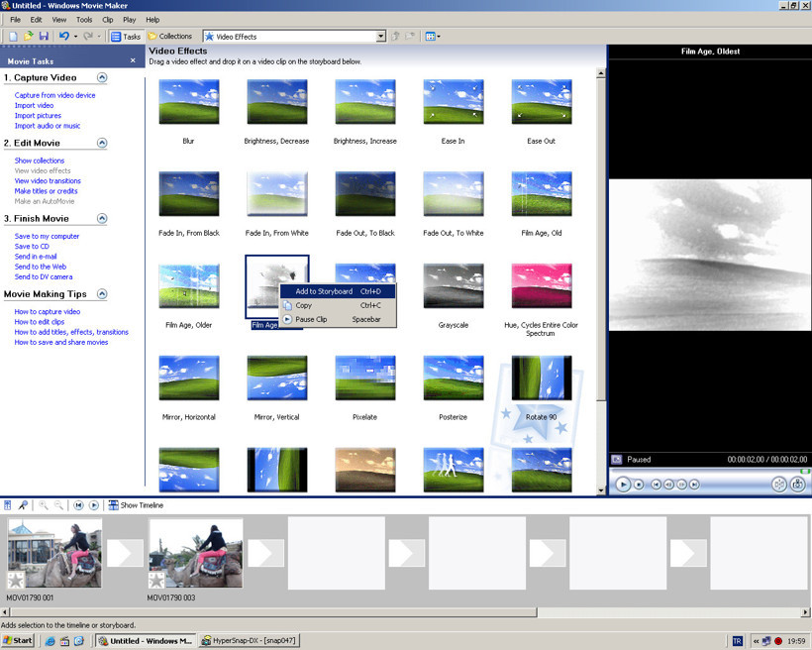
Task: Play the storyboard from its toolbar
Action: pos(94,505)
